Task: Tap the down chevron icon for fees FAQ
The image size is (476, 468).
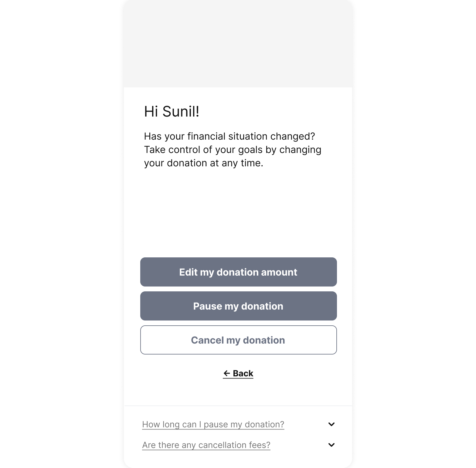Action: (x=331, y=445)
